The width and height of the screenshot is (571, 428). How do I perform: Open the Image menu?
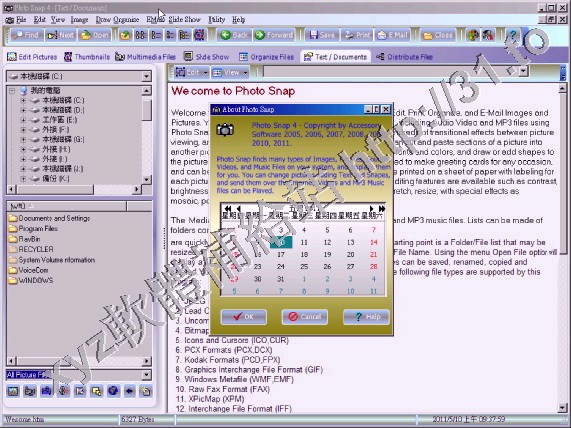pos(79,20)
